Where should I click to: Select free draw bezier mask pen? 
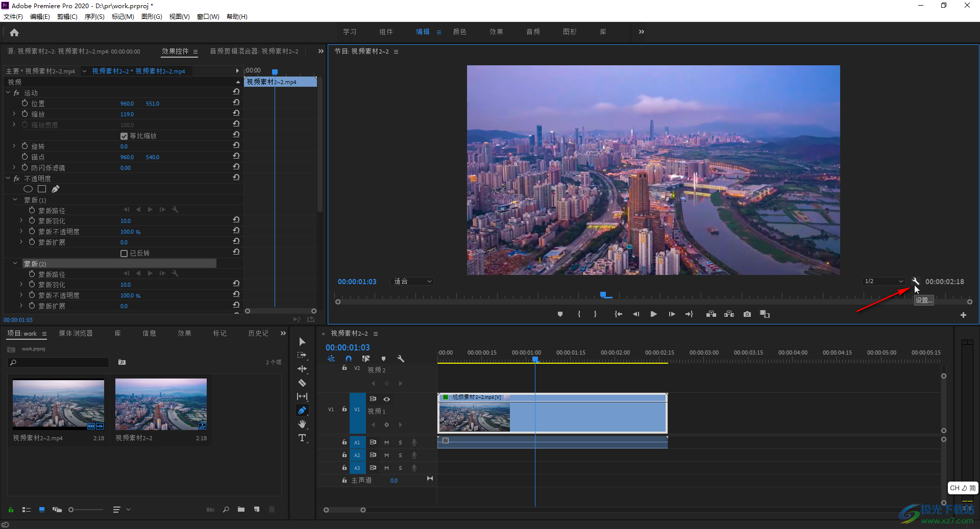click(x=56, y=189)
